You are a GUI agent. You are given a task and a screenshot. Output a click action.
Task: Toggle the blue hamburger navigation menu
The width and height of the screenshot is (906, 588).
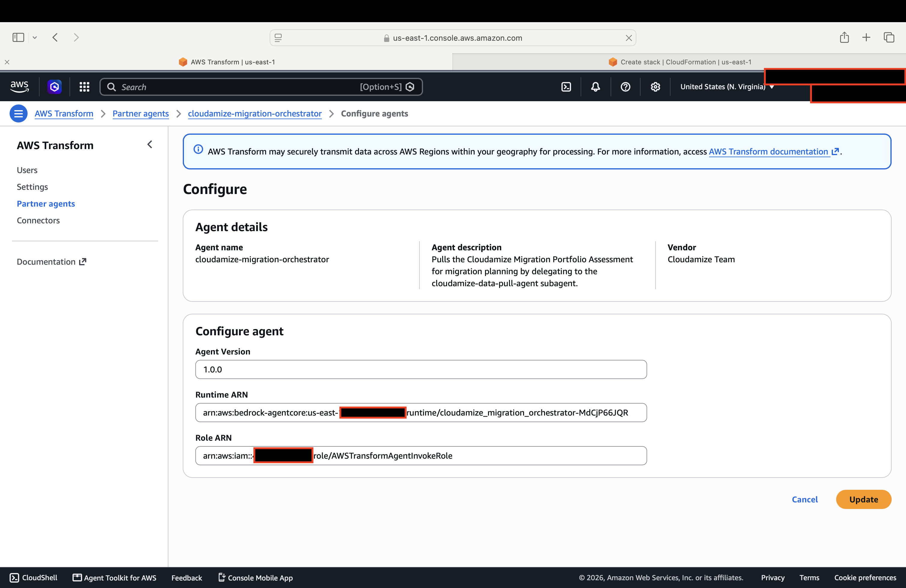tap(18, 113)
